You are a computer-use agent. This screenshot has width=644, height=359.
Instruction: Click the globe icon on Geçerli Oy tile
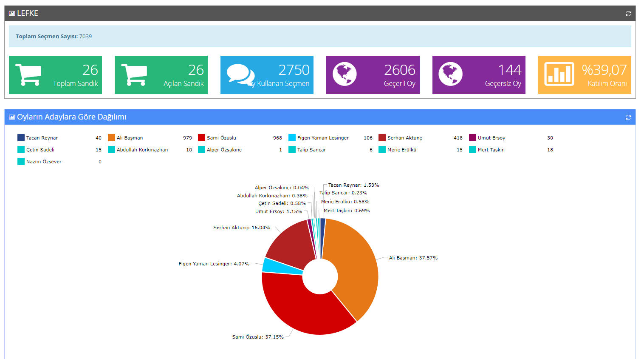(x=345, y=74)
